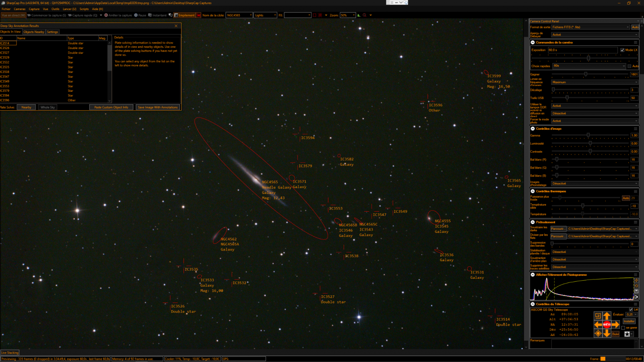This screenshot has height=362, width=644.
Task: Open Contrôles d'image panel menu
Action: pos(636,129)
